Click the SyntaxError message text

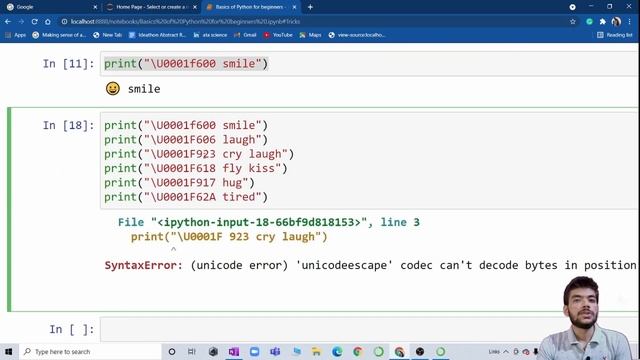[370, 265]
